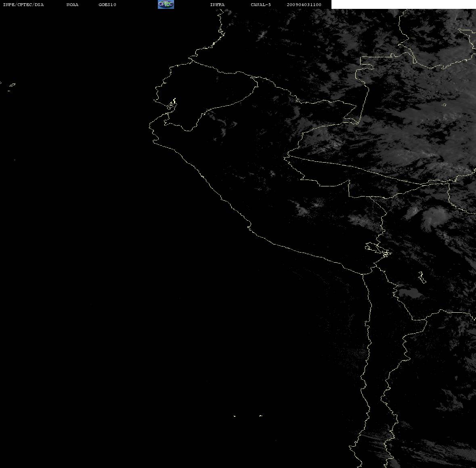Select the INPE/CPTEC/DSA header label
The width and height of the screenshot is (476, 468).
tap(23, 4)
